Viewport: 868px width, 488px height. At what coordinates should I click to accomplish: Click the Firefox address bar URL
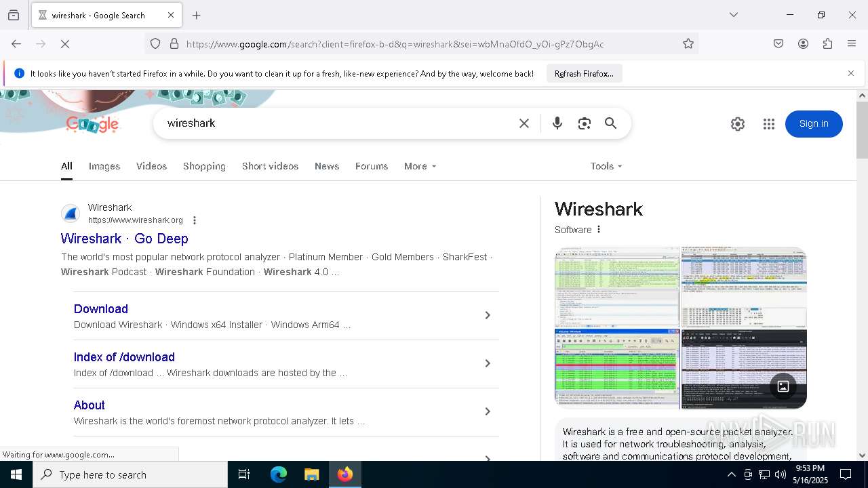(x=395, y=44)
